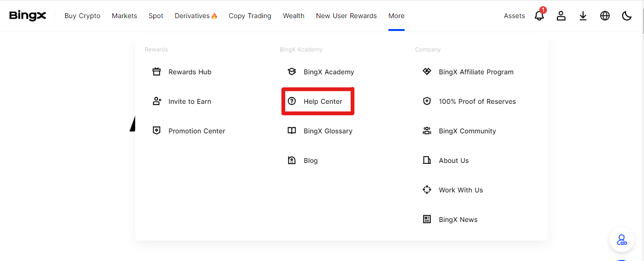Click the red notification count badge
The image size is (644, 261).
pyautogui.click(x=543, y=10)
